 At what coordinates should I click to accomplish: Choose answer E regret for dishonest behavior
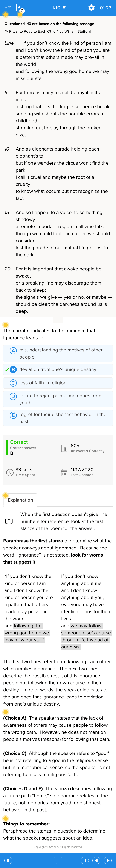point(58,418)
